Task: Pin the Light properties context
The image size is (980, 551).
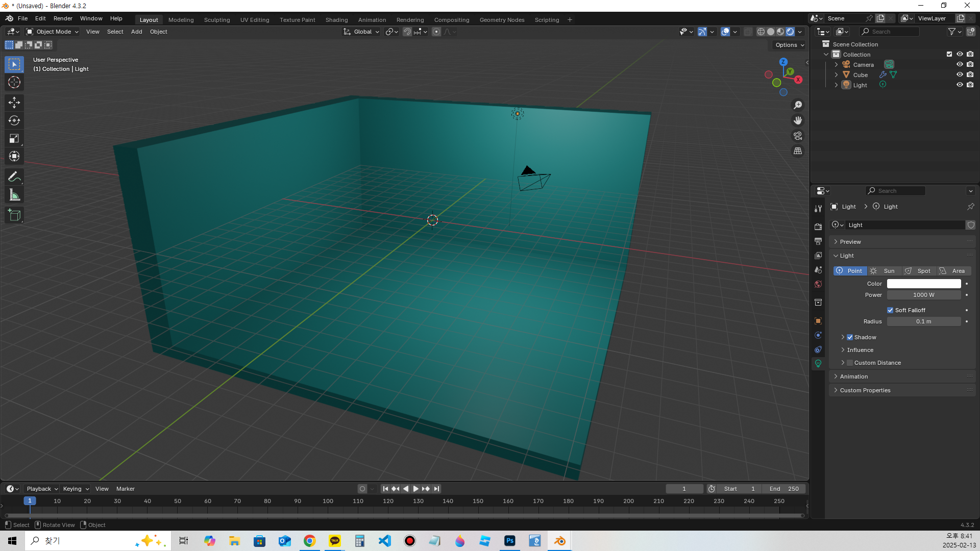Action: tap(970, 207)
